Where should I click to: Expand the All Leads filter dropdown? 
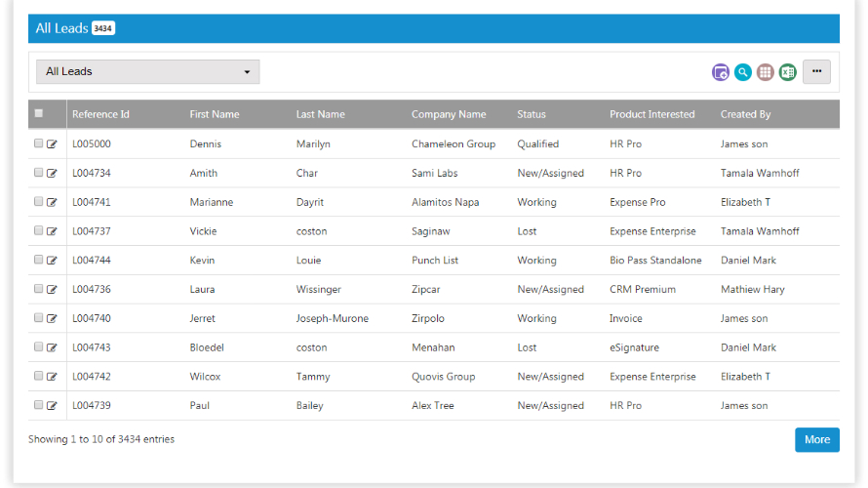coord(148,72)
